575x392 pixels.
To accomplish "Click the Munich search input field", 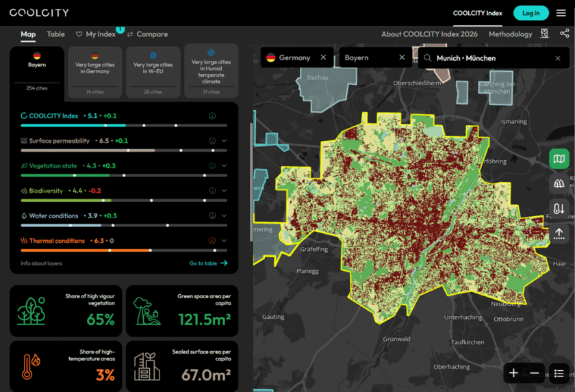I will [x=494, y=58].
